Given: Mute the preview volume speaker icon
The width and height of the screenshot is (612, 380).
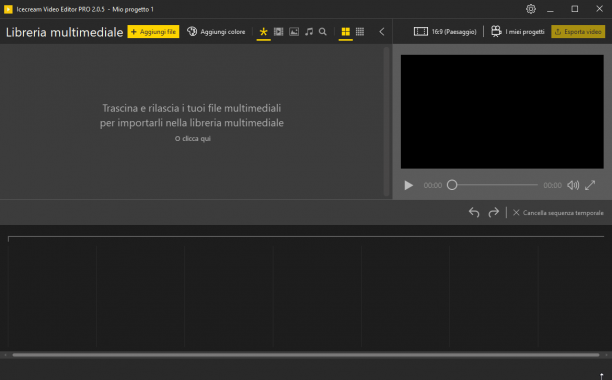Looking at the screenshot, I should click(573, 185).
